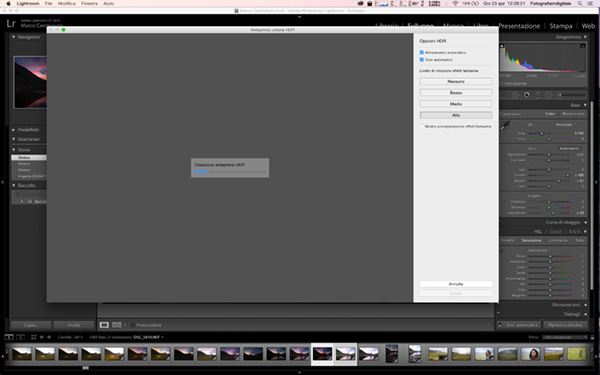The height and width of the screenshot is (375, 600).
Task: Expand the Predefiniti panel
Action: [14, 130]
